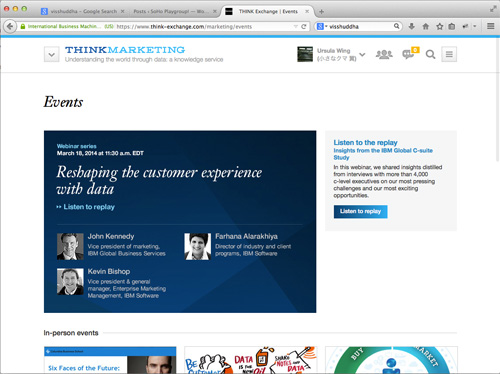Open Insights from the IBM Global C-suite Study link

point(383,154)
